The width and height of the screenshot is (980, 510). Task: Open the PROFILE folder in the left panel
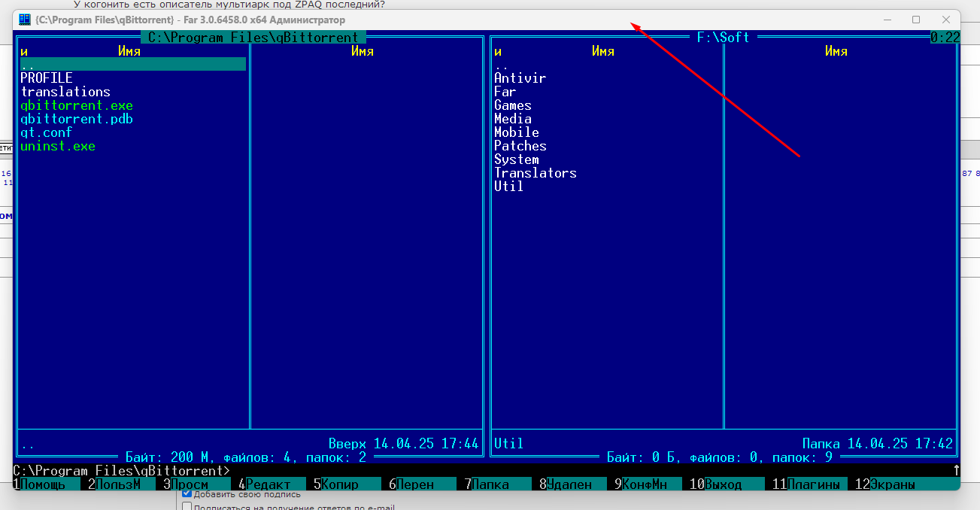47,78
